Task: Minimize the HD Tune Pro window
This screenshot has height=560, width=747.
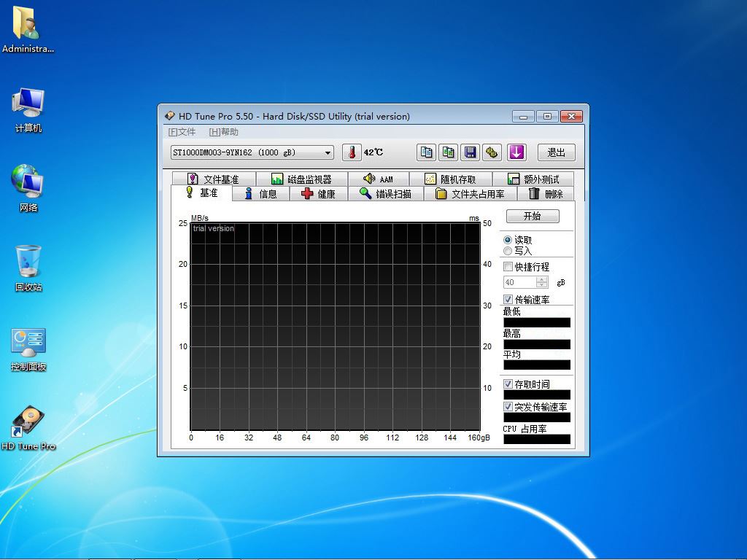Action: (x=524, y=116)
